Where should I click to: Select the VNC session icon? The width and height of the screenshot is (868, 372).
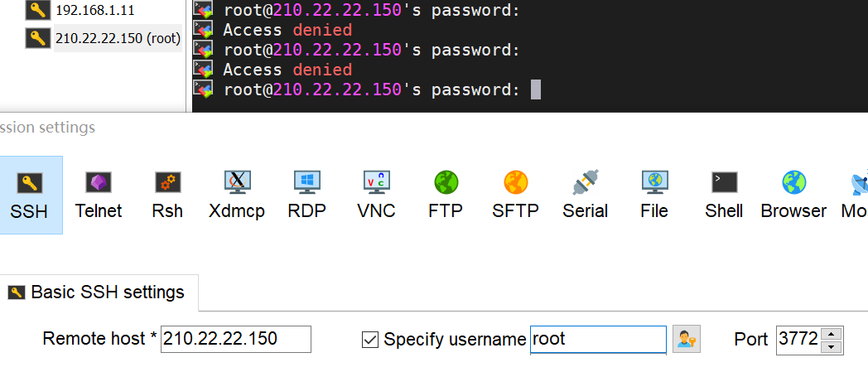[x=376, y=195]
